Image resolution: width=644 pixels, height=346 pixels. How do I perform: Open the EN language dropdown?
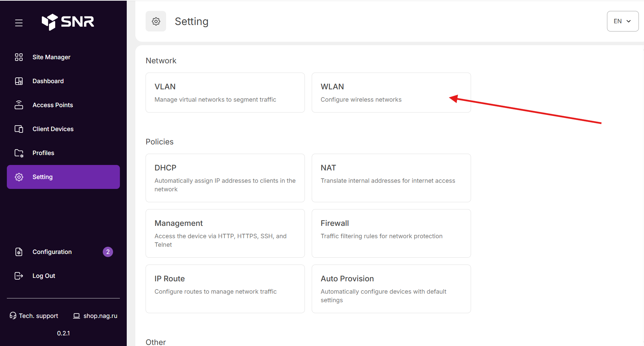[x=623, y=21]
